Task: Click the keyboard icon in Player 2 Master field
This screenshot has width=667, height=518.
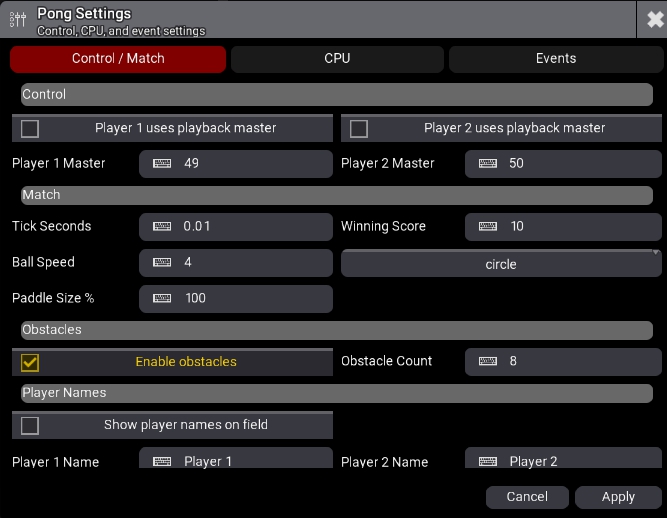Action: click(488, 163)
